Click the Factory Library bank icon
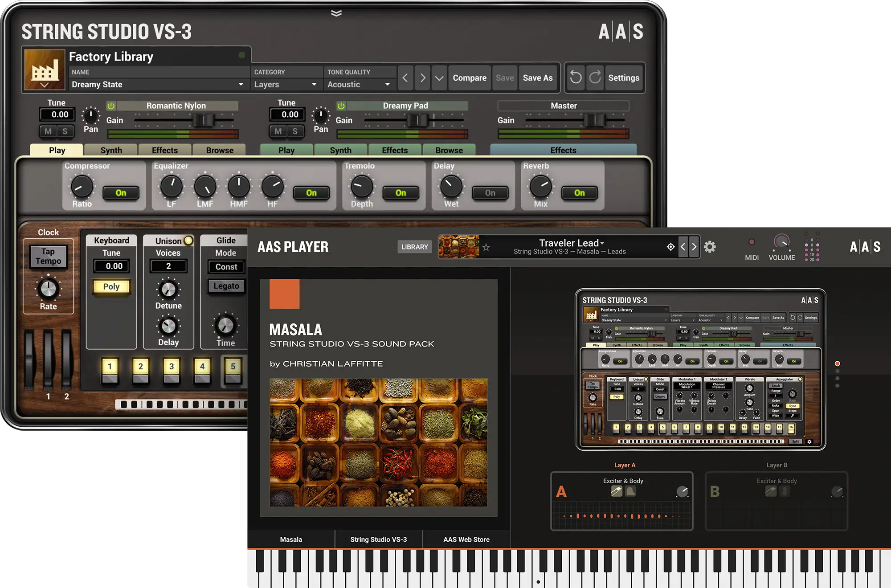 (45, 70)
